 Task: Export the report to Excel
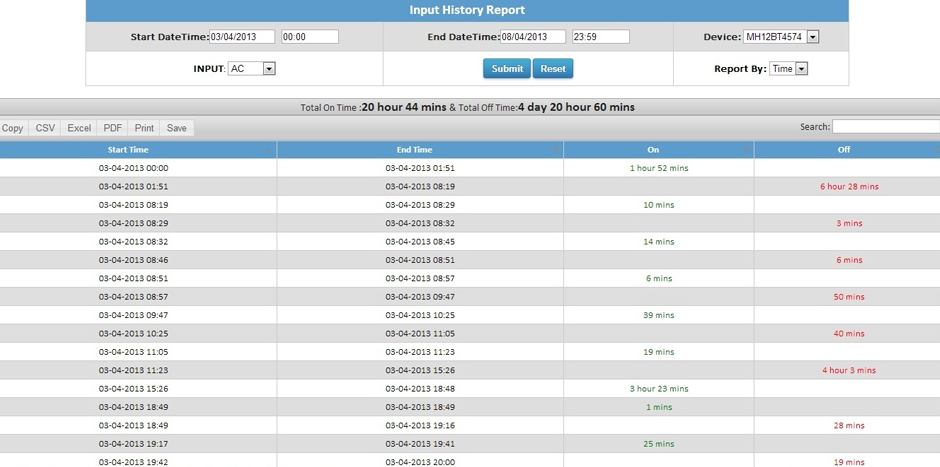[x=79, y=128]
